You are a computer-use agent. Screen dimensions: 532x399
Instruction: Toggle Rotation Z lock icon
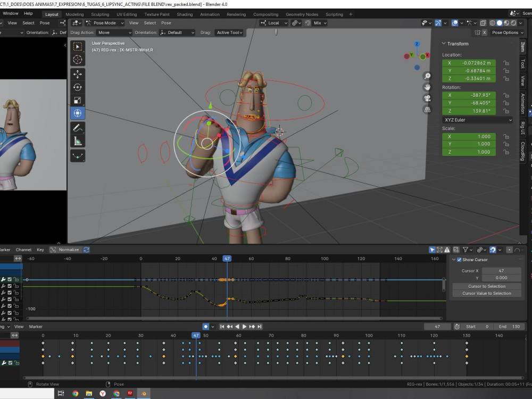pyautogui.click(x=506, y=111)
